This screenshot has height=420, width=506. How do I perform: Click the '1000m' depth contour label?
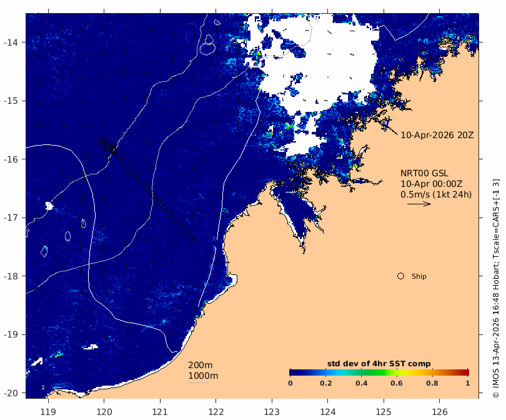coord(203,376)
